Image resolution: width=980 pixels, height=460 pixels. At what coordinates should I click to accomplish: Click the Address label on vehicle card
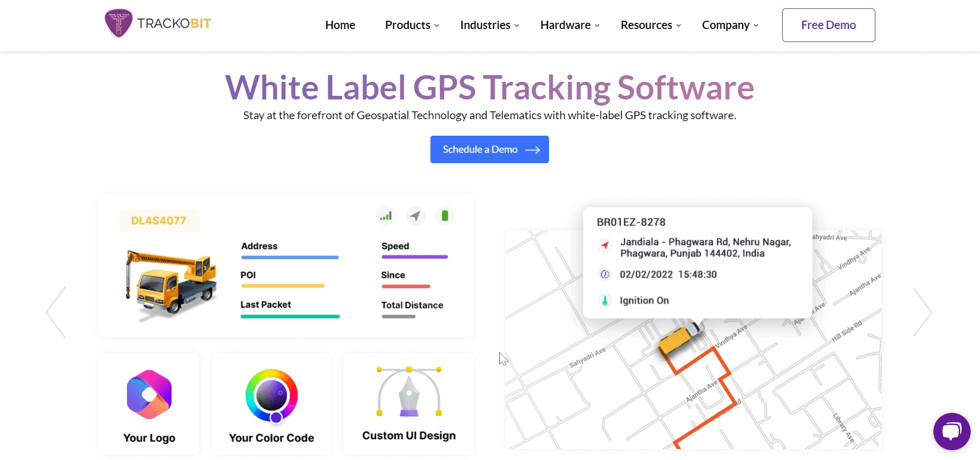[x=259, y=246]
